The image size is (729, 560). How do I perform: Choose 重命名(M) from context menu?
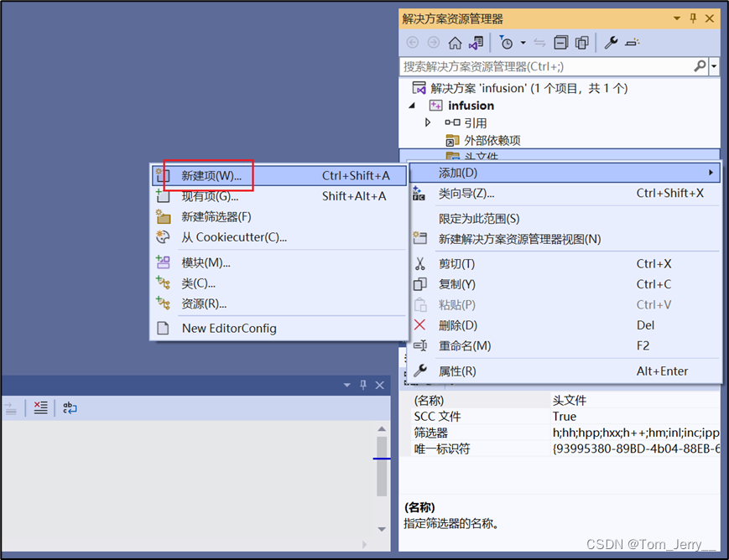point(565,345)
